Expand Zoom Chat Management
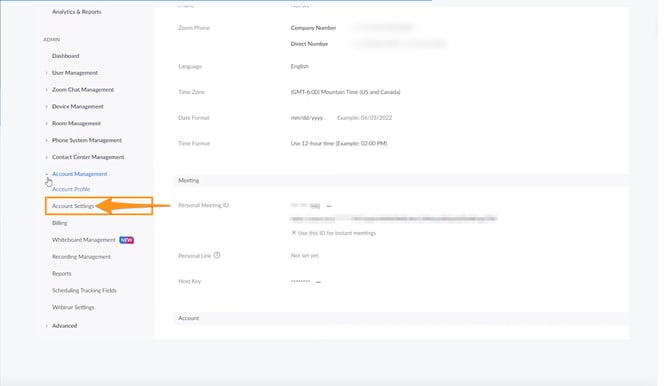Viewport: 670px width, 386px height. point(83,90)
